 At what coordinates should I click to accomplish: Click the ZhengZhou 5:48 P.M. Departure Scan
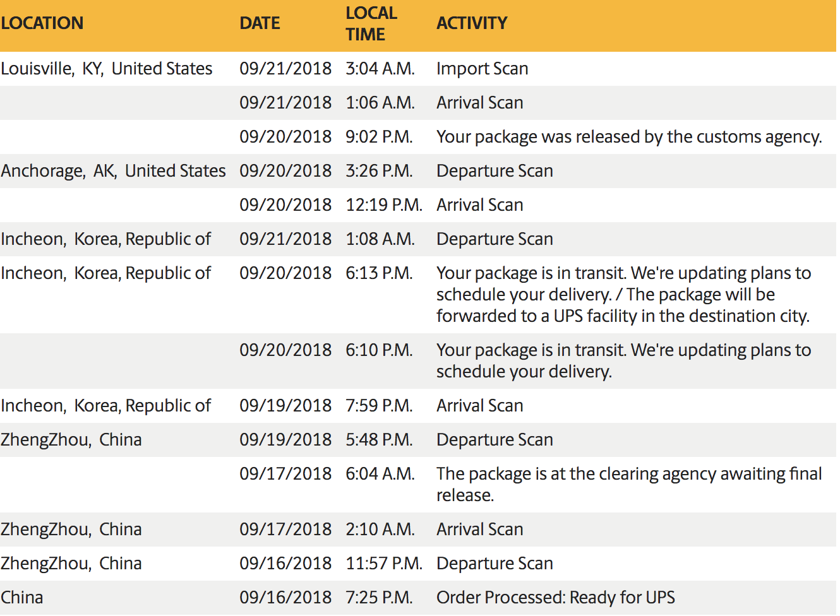(418, 440)
